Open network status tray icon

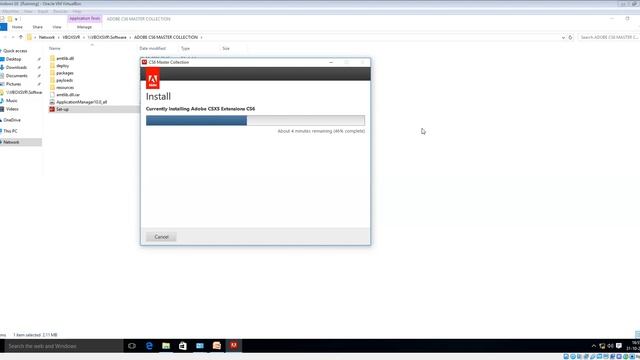(602, 346)
